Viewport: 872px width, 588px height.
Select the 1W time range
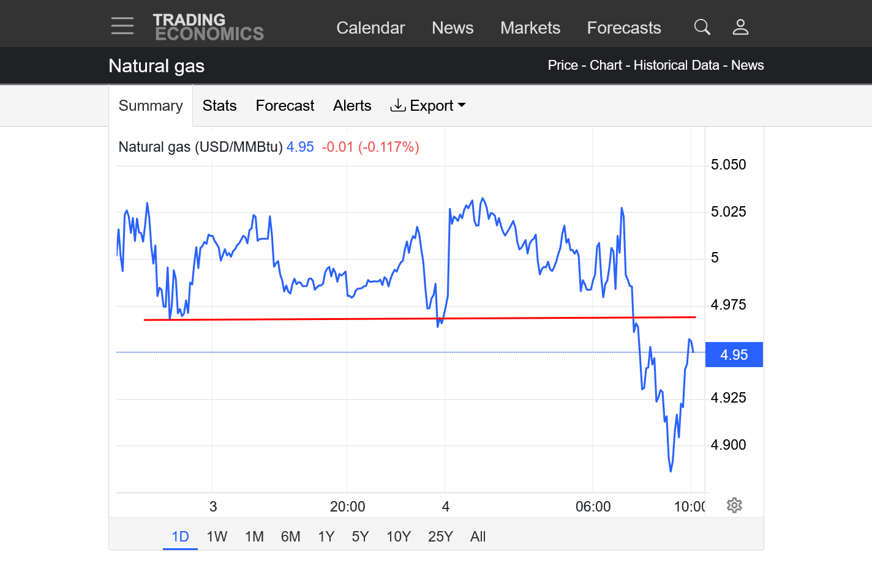[217, 537]
